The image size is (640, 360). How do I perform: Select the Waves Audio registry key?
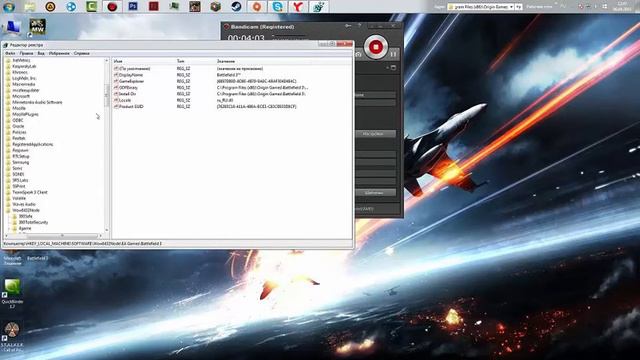click(24, 204)
